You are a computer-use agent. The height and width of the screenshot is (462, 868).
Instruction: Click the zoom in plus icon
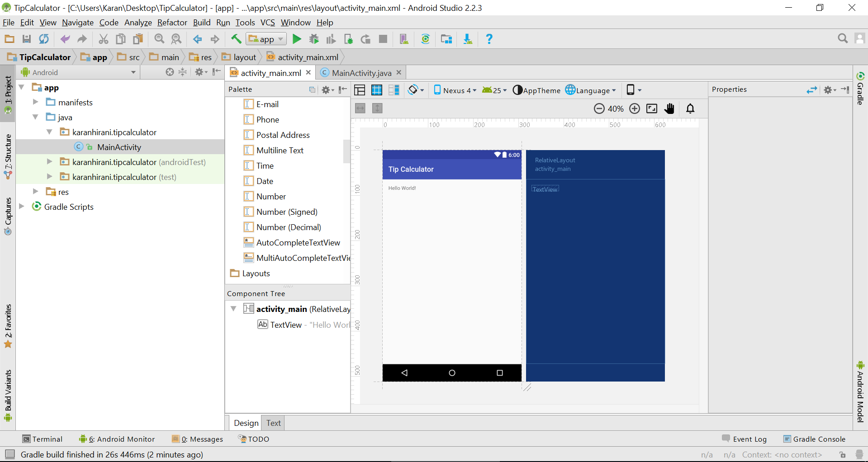click(x=635, y=108)
